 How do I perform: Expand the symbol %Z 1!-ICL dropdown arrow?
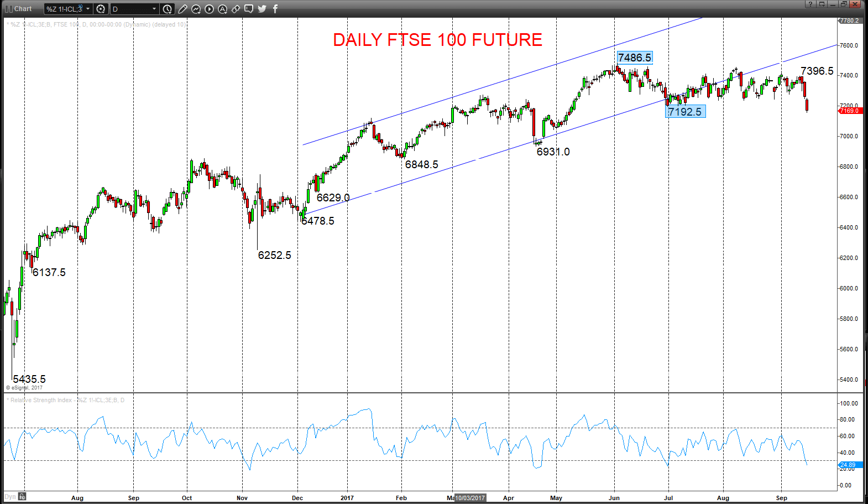(x=87, y=9)
